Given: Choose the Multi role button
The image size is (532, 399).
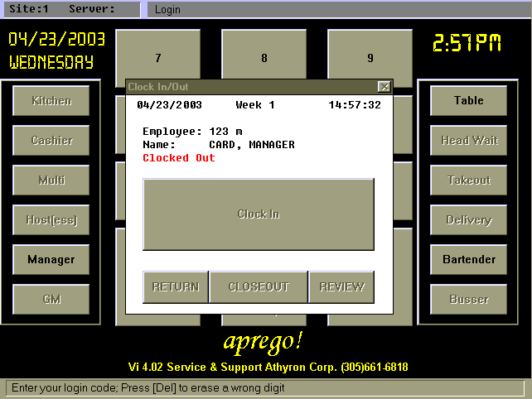Looking at the screenshot, I should (x=51, y=180).
